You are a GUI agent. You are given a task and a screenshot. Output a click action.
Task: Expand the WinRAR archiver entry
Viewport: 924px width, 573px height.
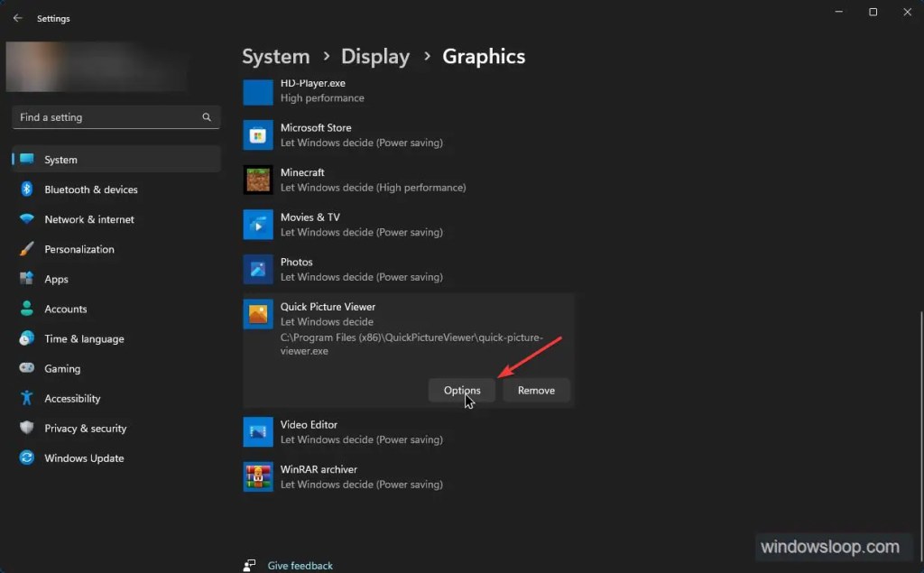pos(409,477)
